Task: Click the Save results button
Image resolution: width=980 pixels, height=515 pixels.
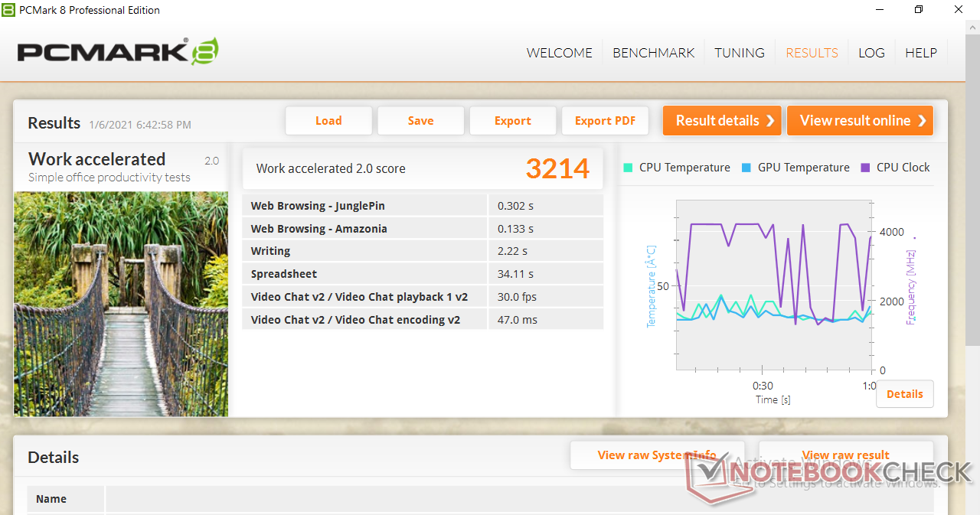Action: (420, 121)
